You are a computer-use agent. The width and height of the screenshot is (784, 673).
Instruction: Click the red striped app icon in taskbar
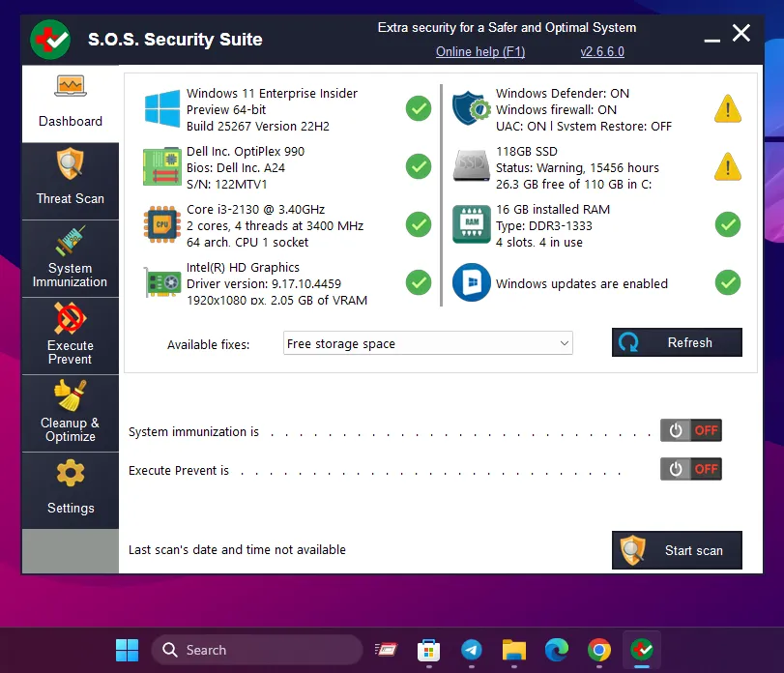[x=386, y=650]
